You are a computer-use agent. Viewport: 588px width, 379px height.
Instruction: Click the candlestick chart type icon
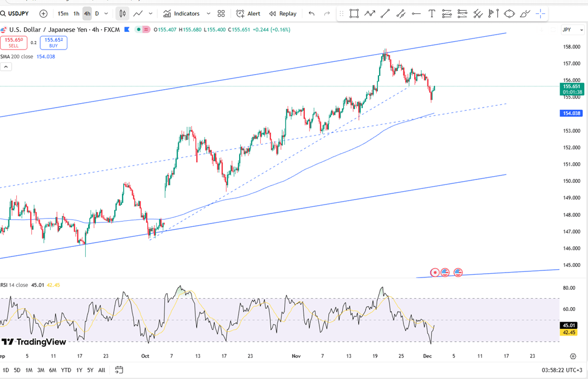(123, 13)
